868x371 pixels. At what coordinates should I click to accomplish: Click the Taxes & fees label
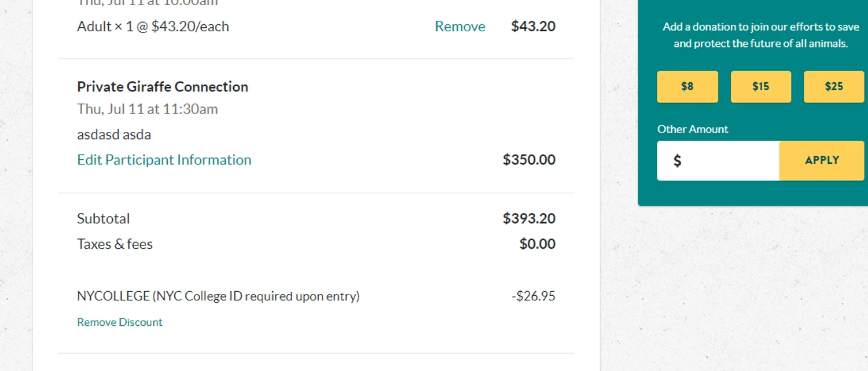pos(115,244)
